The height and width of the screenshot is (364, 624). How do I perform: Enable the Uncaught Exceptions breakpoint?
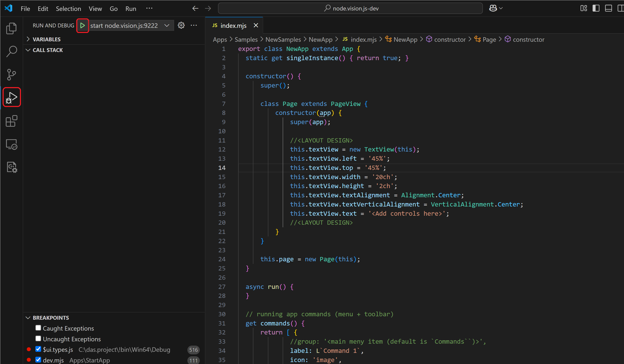(x=38, y=338)
